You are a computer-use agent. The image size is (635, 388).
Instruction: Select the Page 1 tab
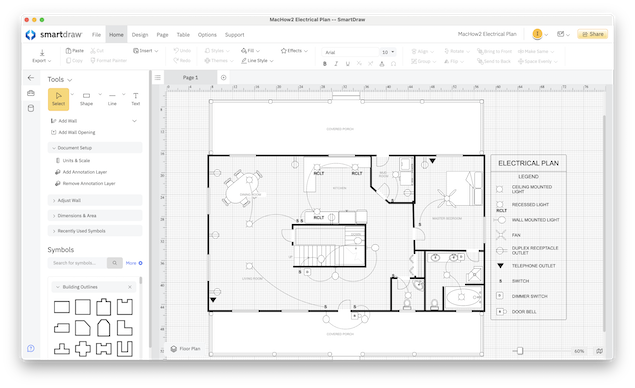click(x=190, y=77)
